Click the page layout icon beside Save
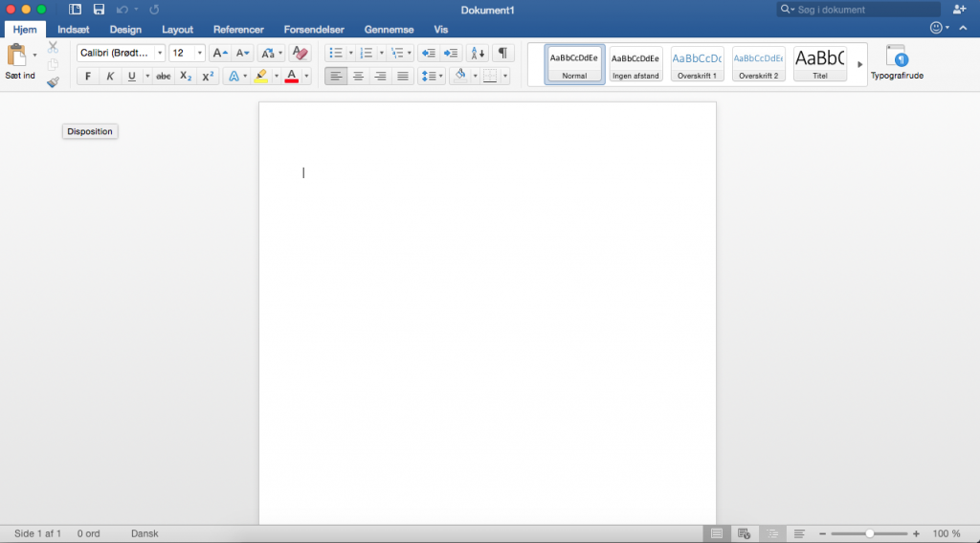This screenshot has width=980, height=543. coord(75,10)
